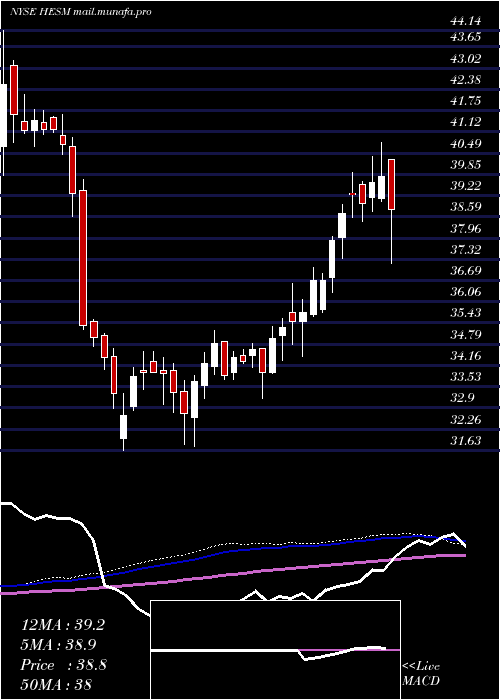Click the 41.12 price axis label
Screen dimensions: 500x700
tap(466, 121)
